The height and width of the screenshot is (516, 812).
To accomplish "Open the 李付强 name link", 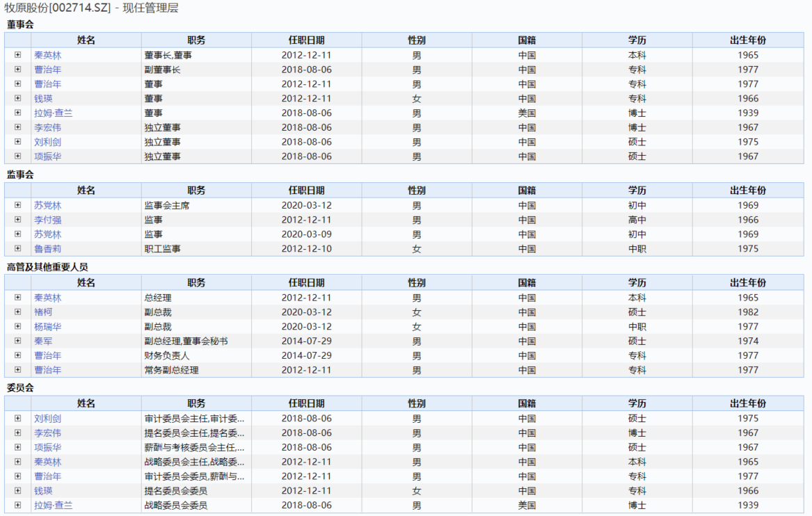I will (47, 220).
